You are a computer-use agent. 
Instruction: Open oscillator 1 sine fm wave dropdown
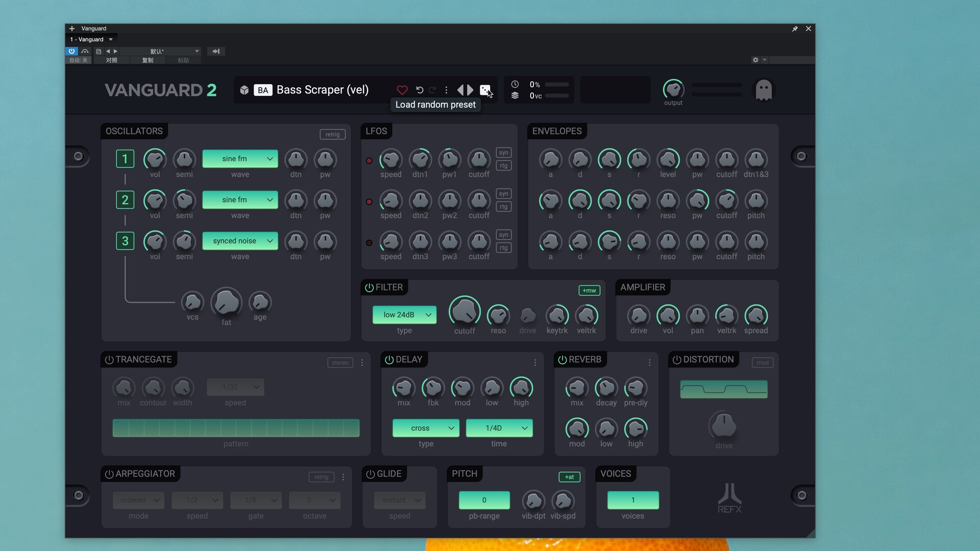[x=240, y=159]
